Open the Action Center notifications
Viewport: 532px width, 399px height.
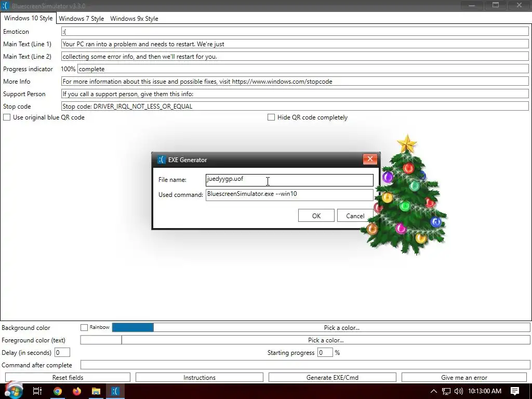coord(515,391)
